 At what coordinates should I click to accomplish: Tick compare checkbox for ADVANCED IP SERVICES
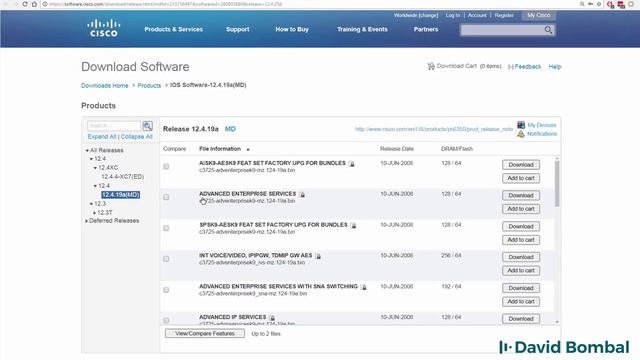[x=166, y=320]
